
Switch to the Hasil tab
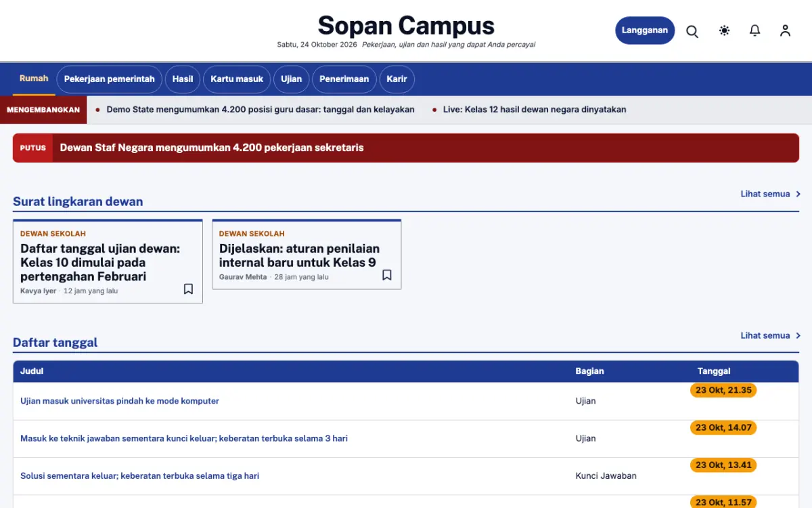(x=183, y=79)
